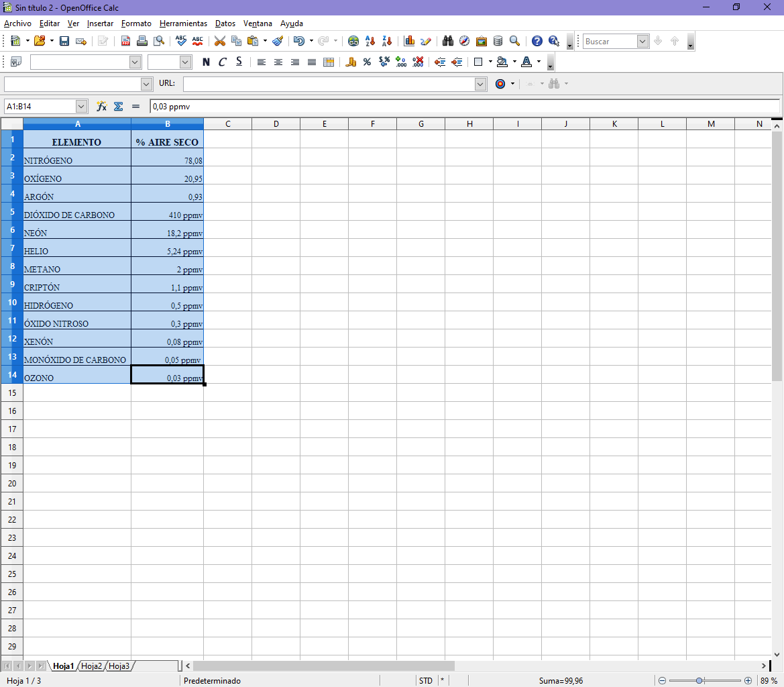Viewport: 784px width, 687px height.
Task: Open the font size dropdown
Action: tap(186, 62)
